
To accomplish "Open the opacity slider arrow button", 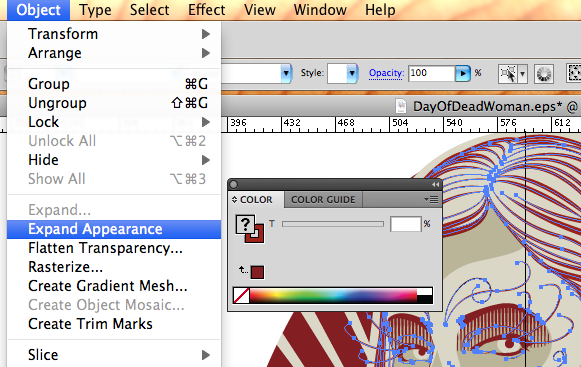I will 462,73.
